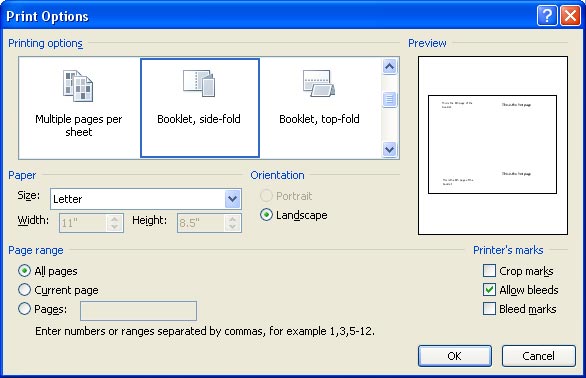Click the page Preview thumbnail

tap(493, 145)
